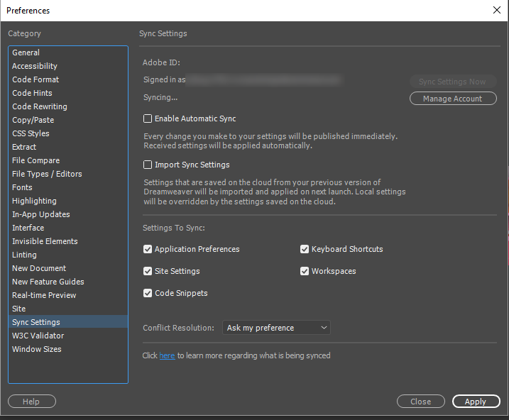Uncheck Keyboard Shortcuts sync option
This screenshot has width=509, height=420.
[x=305, y=250]
